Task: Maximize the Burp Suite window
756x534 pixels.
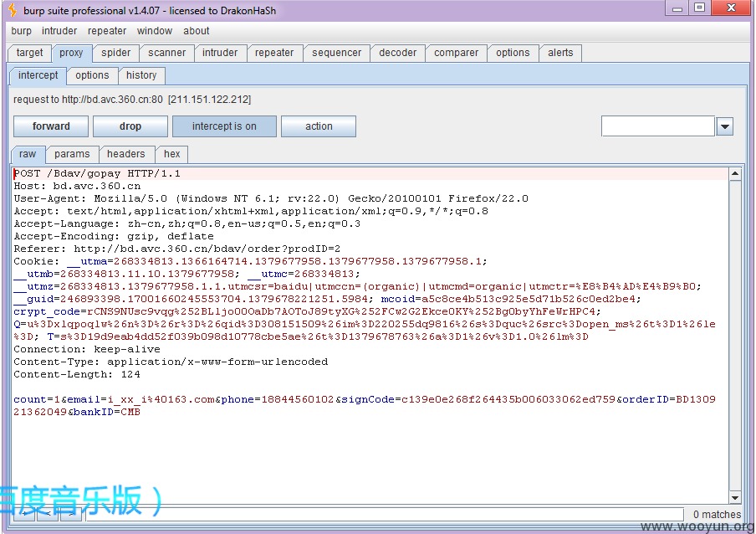Action: (700, 8)
